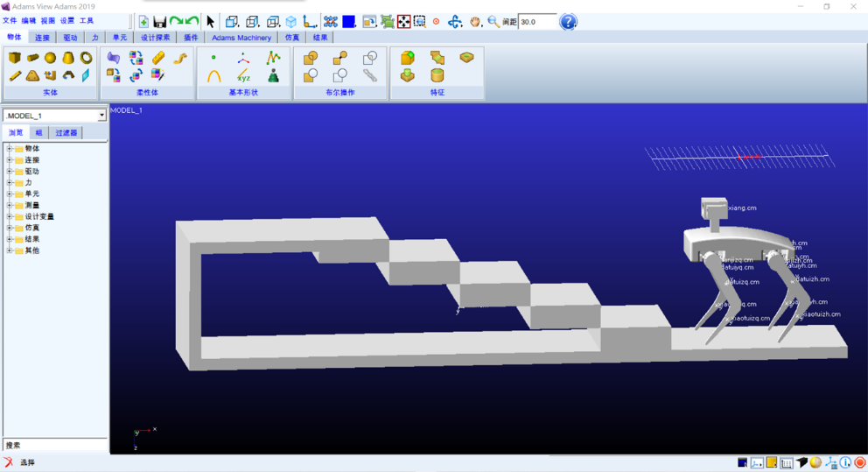Select the xyz marker tool
Image resolution: width=868 pixels, height=472 pixels.
pos(243,76)
